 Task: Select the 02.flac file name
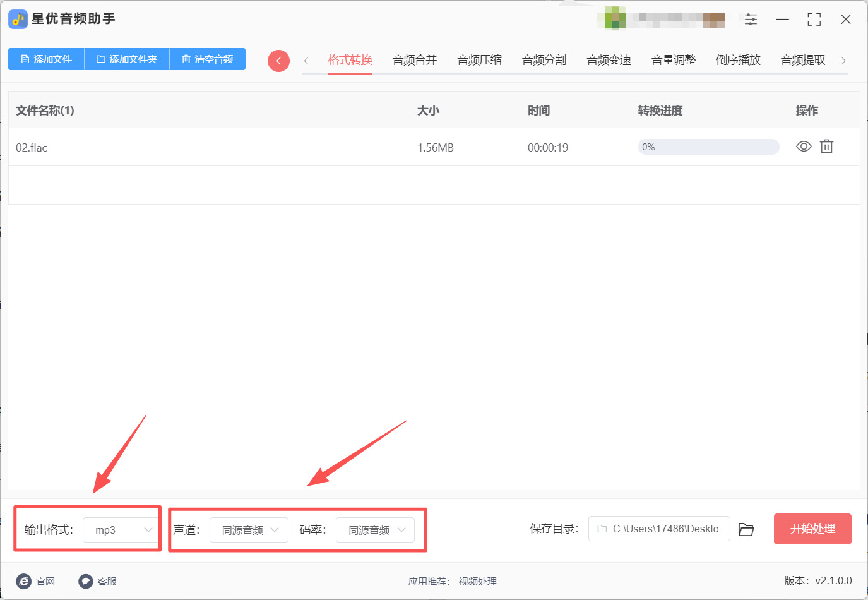[x=32, y=148]
